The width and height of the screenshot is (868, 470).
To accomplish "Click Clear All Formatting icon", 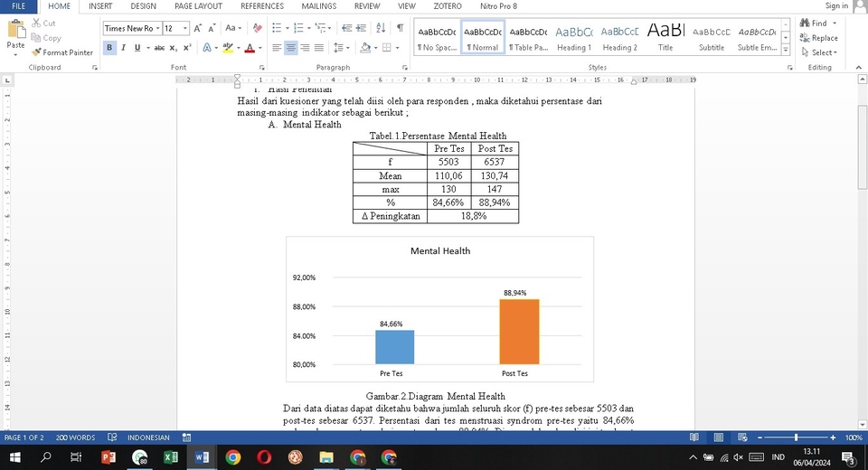I will [x=258, y=28].
